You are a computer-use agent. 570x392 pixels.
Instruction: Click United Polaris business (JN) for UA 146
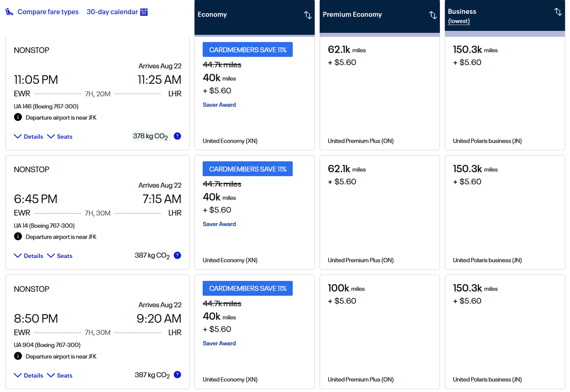487,141
